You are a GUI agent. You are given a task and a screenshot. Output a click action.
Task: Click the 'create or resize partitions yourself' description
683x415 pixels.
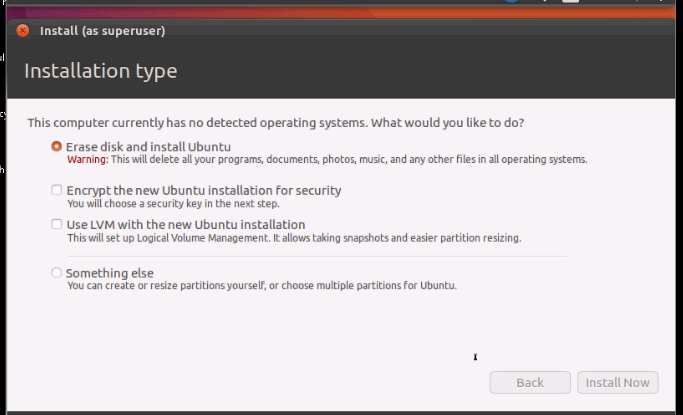(262, 286)
